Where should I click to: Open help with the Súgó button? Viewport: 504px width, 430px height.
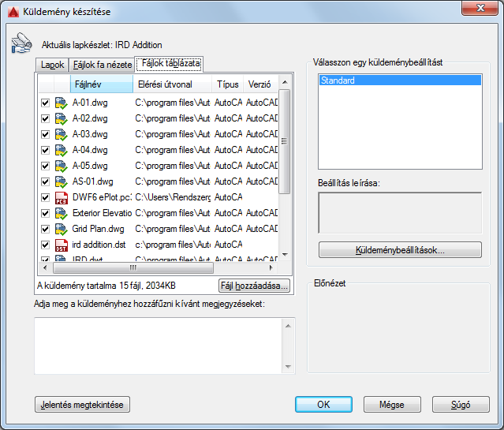click(461, 404)
